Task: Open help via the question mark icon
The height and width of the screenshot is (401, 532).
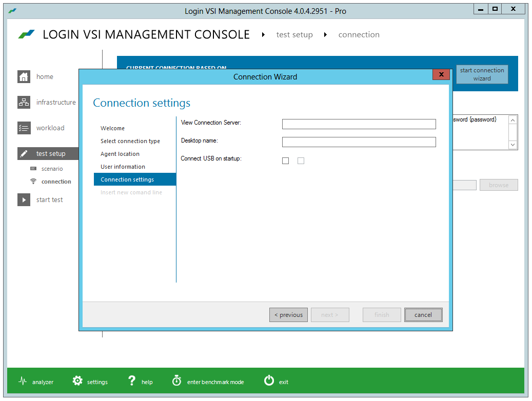Action: [132, 381]
